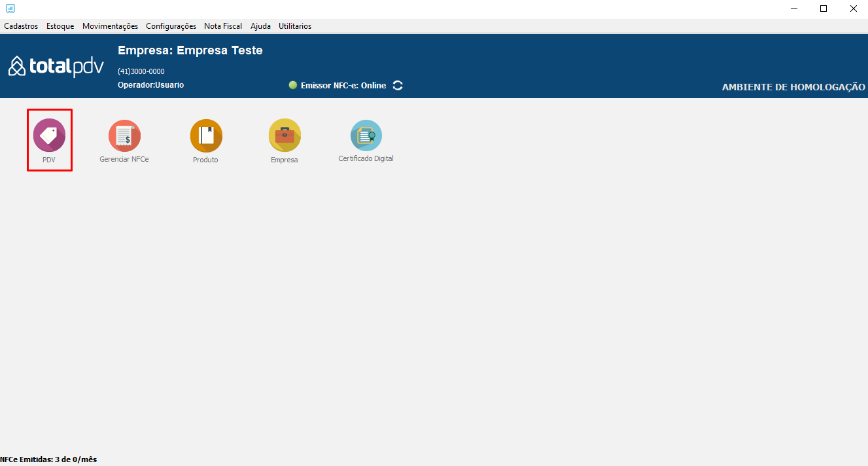Open the Gerenciar NFCe icon
This screenshot has width=868, height=466.
[x=124, y=136]
